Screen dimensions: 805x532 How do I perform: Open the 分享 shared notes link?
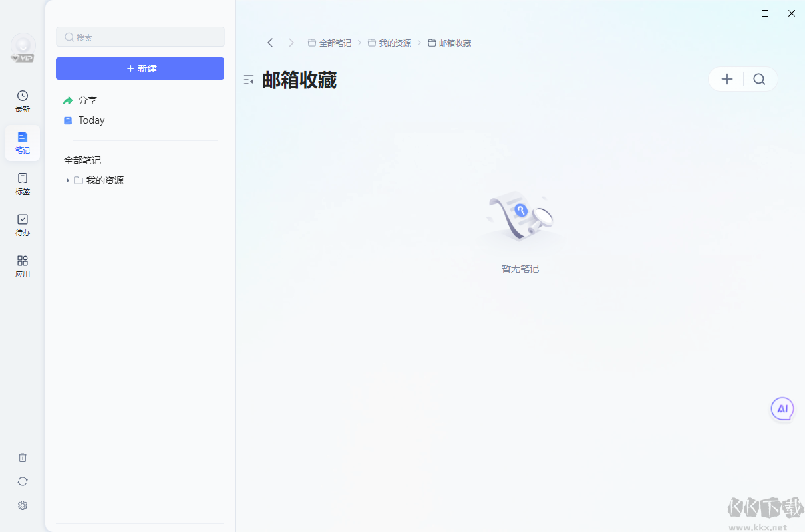pyautogui.click(x=87, y=100)
